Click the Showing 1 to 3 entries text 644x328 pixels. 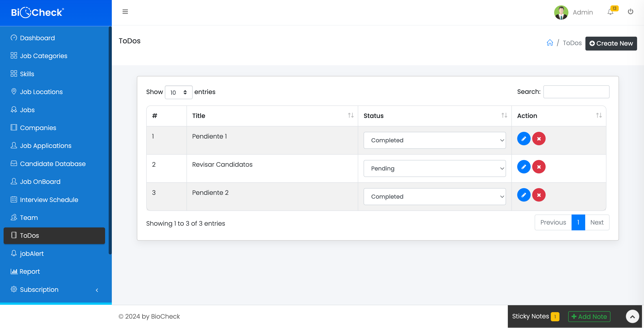tap(186, 224)
